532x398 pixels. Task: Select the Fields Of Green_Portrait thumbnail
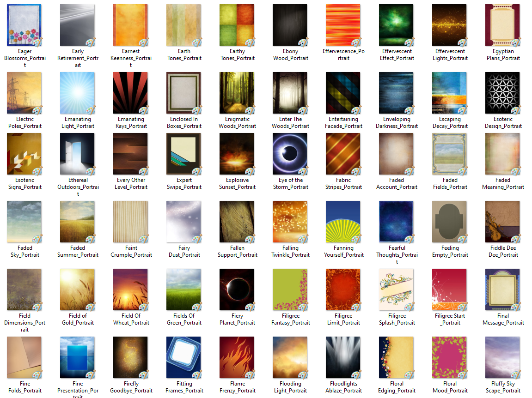click(x=184, y=289)
